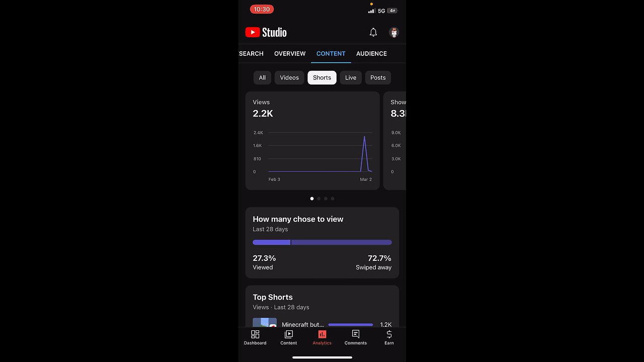Select the Live filter chip

[351, 77]
